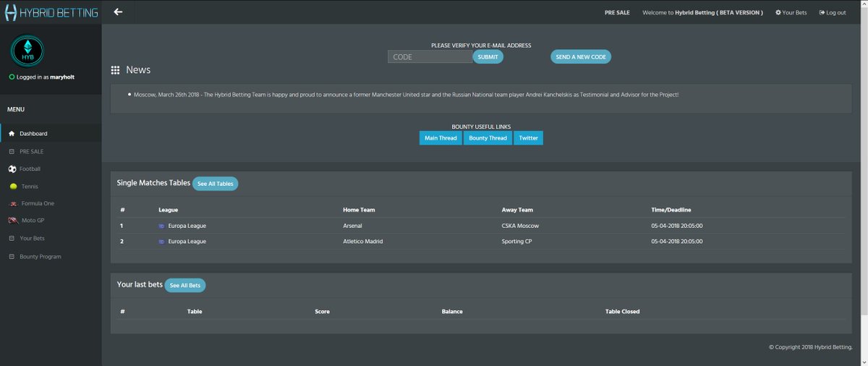Screen dimensions: 868x366
Task: Submit the e-mail verification code
Action: point(488,56)
